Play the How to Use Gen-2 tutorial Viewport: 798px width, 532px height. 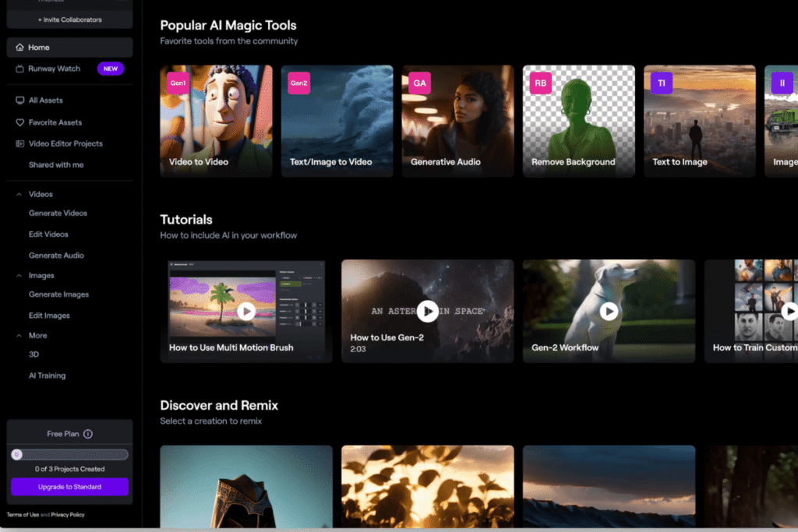click(428, 312)
